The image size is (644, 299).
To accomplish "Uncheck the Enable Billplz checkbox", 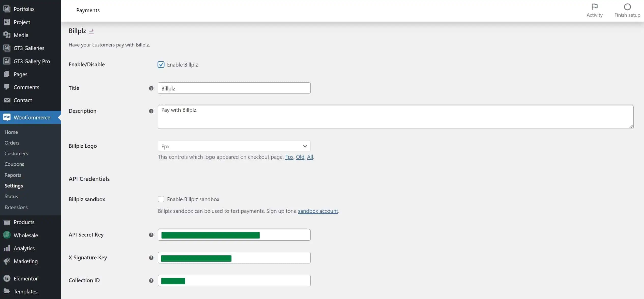I will click(161, 65).
